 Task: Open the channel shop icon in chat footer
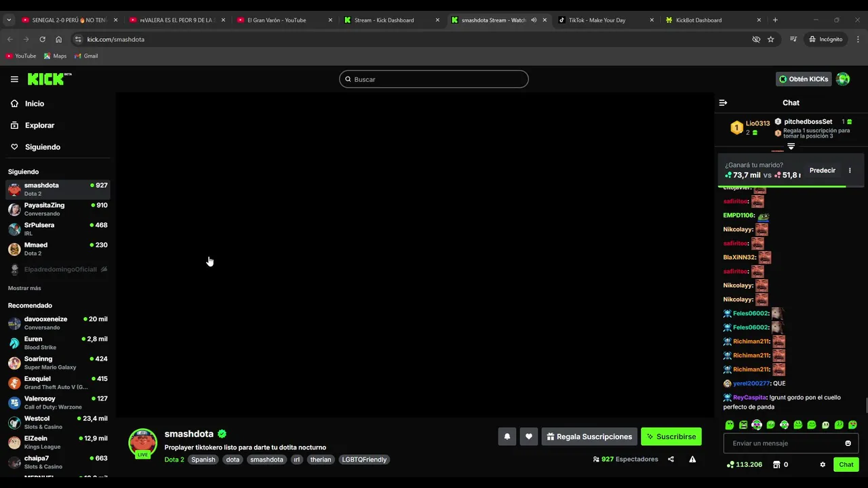776,464
